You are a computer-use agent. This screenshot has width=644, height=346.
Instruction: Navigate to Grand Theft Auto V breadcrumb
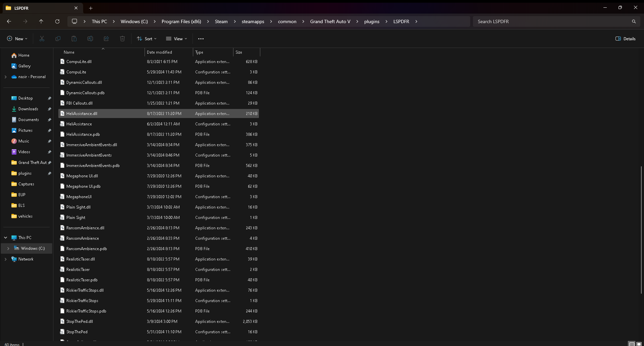(x=330, y=21)
